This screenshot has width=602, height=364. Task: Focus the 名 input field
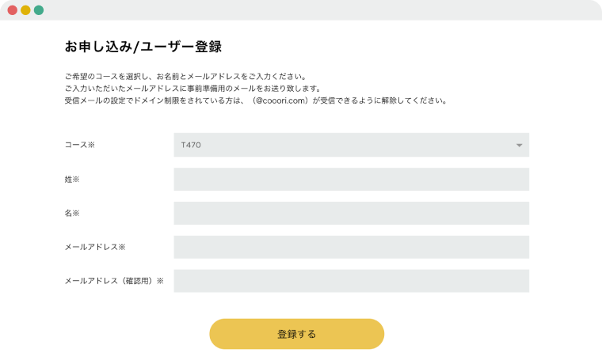[351, 214]
